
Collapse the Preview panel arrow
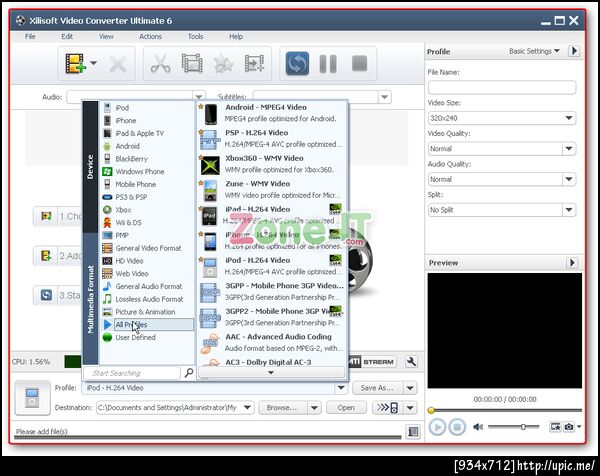pos(572,263)
